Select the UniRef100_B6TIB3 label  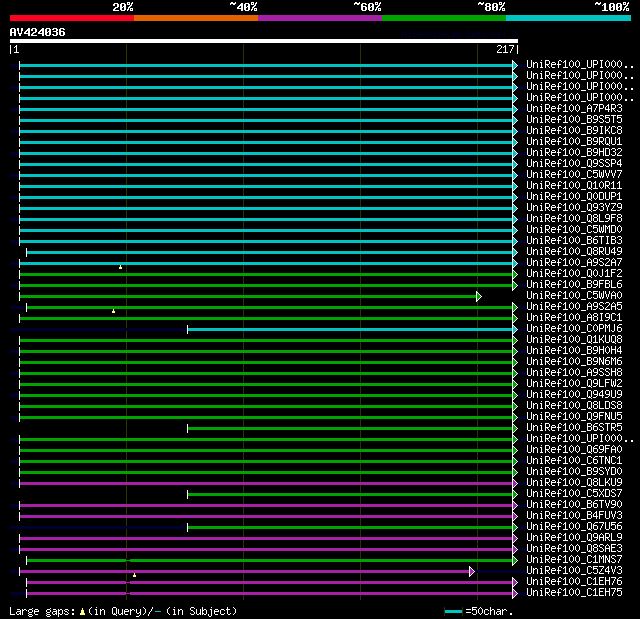pyautogui.click(x=574, y=241)
